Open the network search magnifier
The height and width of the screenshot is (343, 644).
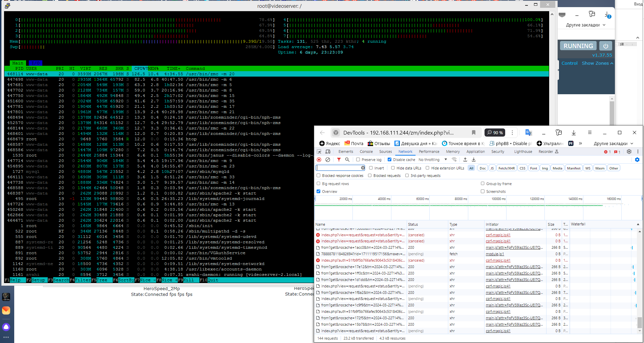[x=347, y=160]
